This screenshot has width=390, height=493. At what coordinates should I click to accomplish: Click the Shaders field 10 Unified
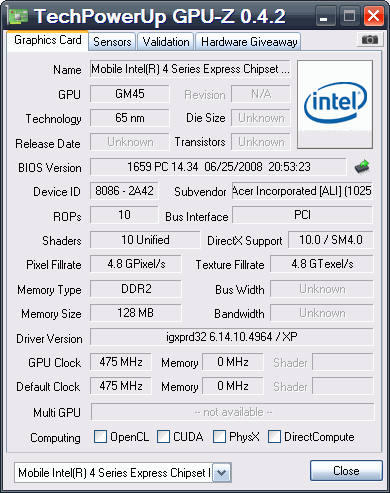pos(145,240)
